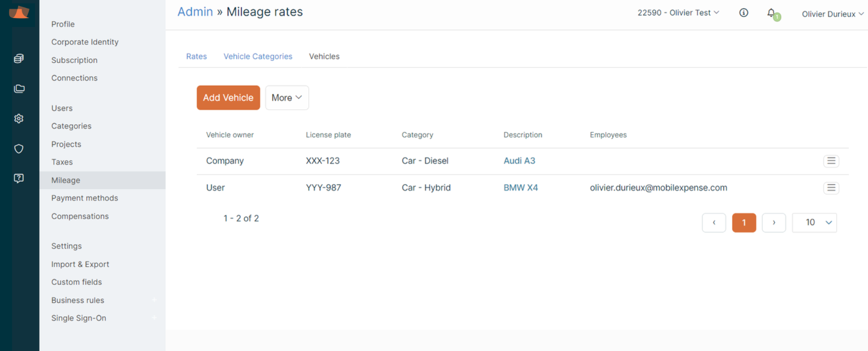Viewport: 868px width, 351px height.
Task: Open the BMW X4 description link
Action: point(520,188)
